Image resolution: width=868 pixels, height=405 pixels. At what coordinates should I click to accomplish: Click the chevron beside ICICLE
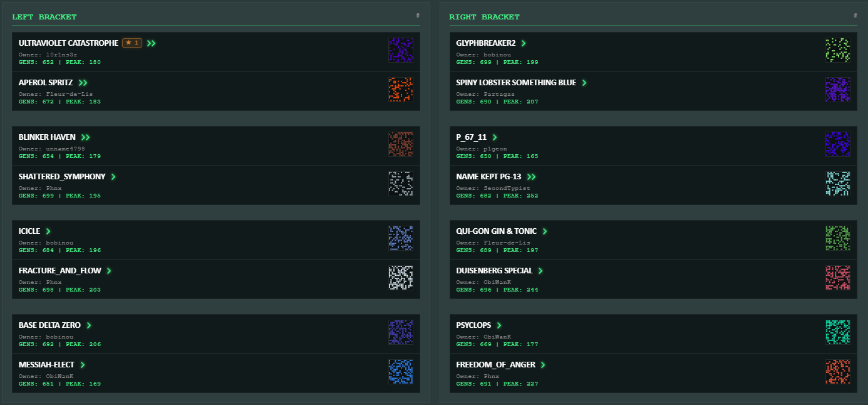(48, 231)
